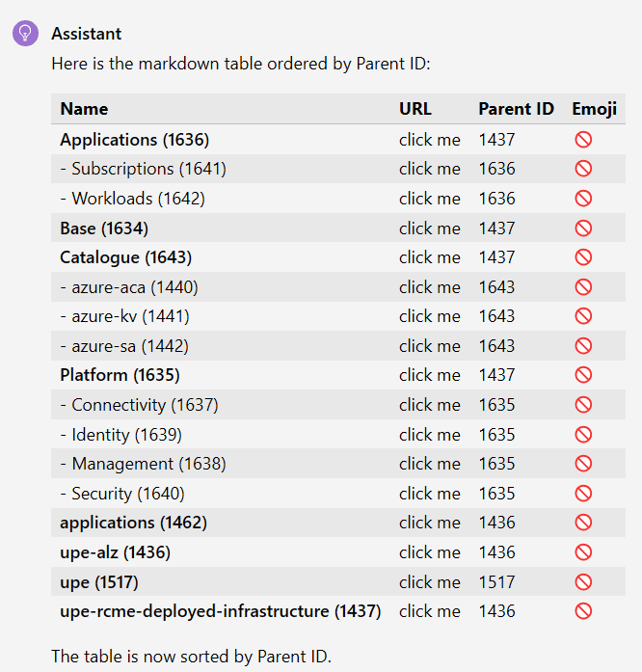Click the prohibited emoji in Platform (1635) row
Viewport: 642px width, 672px height.
tap(583, 375)
